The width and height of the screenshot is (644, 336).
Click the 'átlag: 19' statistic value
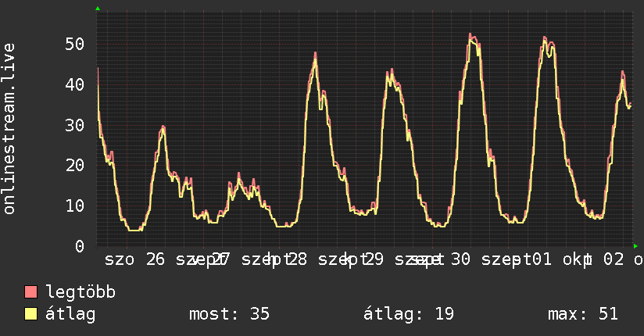click(x=409, y=314)
